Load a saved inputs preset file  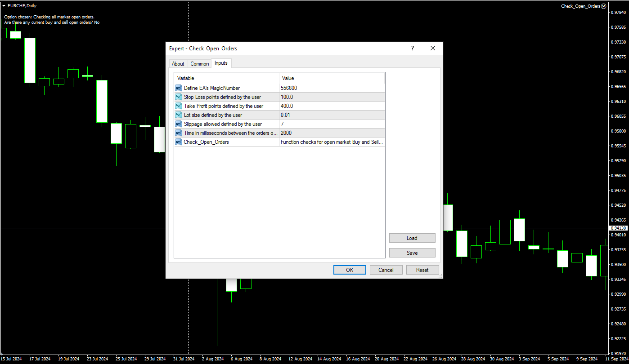[412, 238]
